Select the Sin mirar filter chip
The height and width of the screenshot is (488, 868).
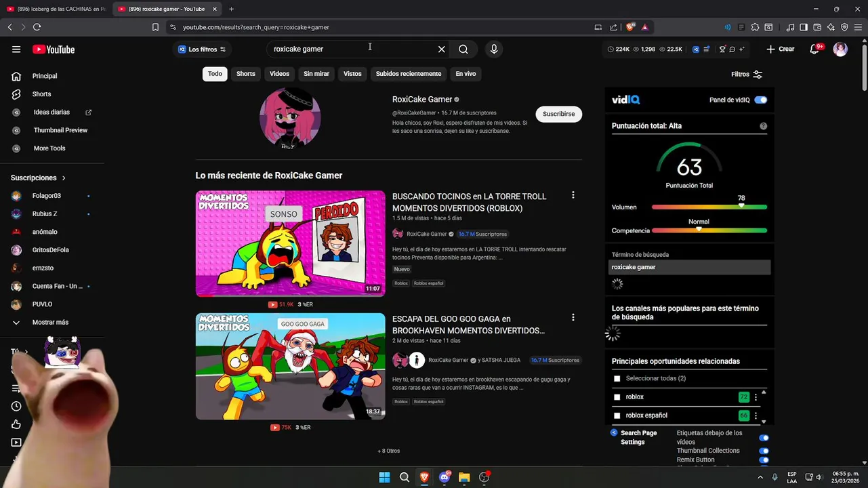[316, 74]
